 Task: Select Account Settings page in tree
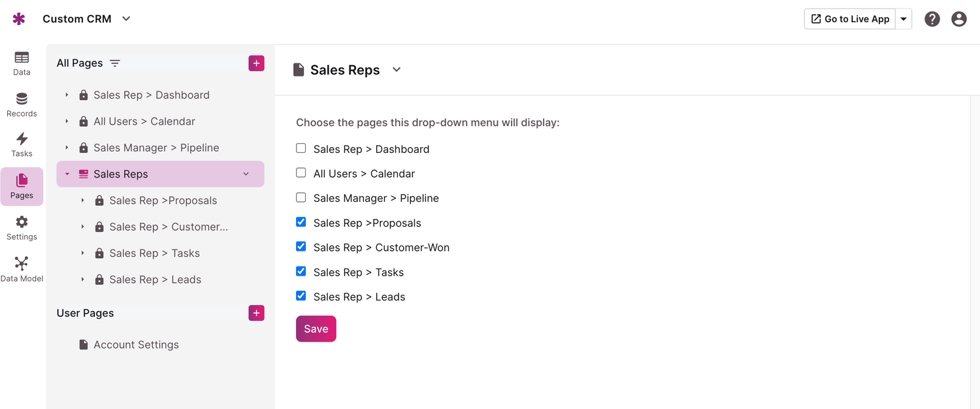[136, 344]
